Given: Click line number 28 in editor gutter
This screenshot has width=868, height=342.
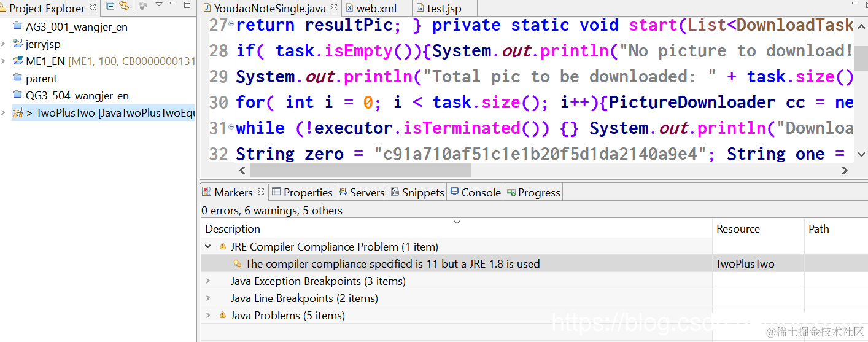Looking at the screenshot, I should pos(218,51).
